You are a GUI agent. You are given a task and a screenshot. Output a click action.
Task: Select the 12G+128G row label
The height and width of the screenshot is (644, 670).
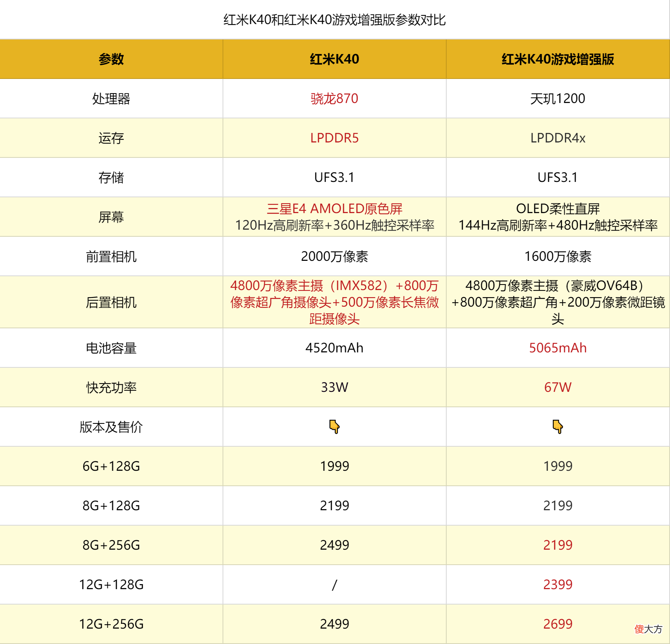pyautogui.click(x=111, y=585)
